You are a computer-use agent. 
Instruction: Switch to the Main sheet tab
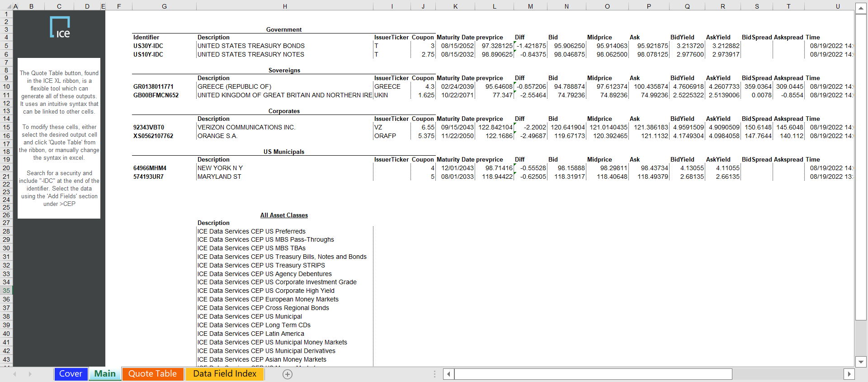click(x=105, y=374)
